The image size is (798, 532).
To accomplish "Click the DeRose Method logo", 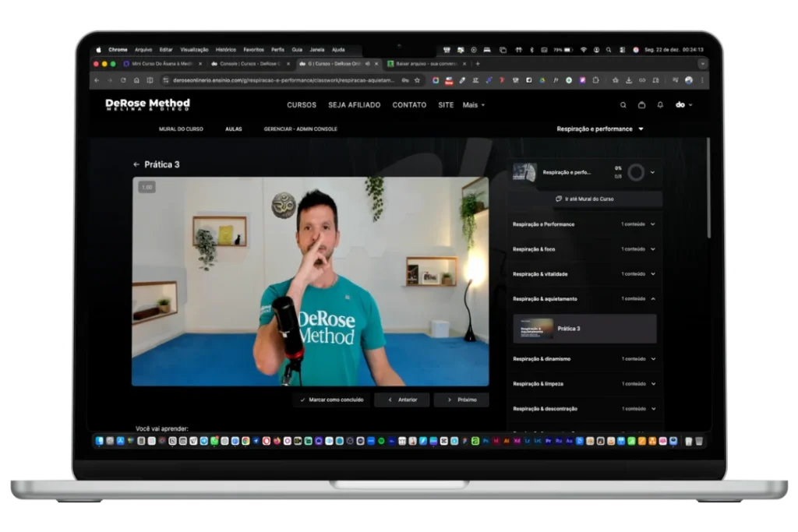I will pyautogui.click(x=147, y=104).
